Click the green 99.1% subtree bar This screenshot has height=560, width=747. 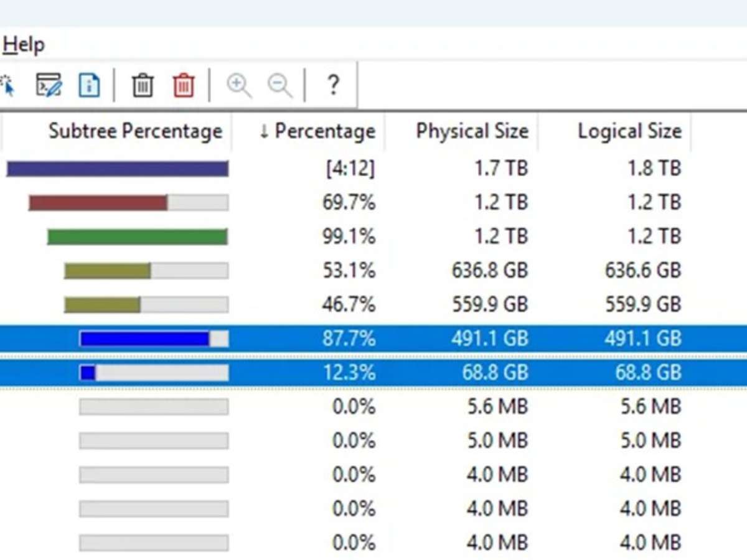pyautogui.click(x=137, y=237)
